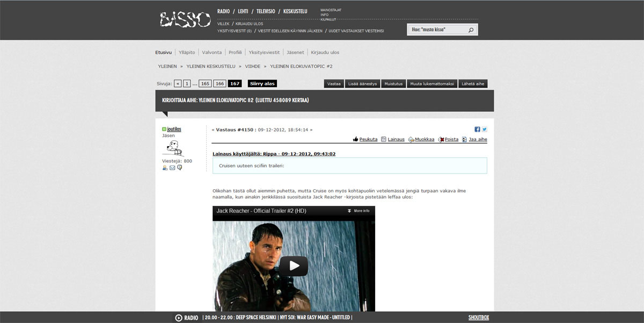Go to page 166
Screen dimensions: 644x323
[219, 83]
